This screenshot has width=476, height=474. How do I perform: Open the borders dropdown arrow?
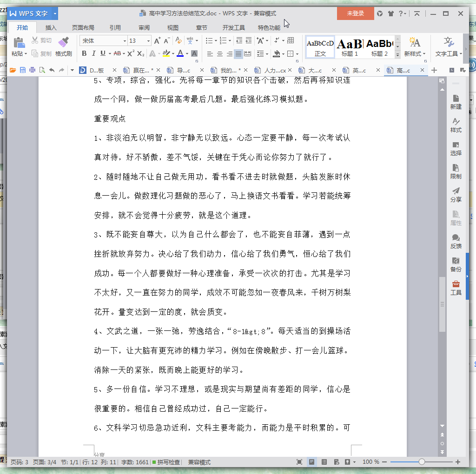[x=297, y=54]
